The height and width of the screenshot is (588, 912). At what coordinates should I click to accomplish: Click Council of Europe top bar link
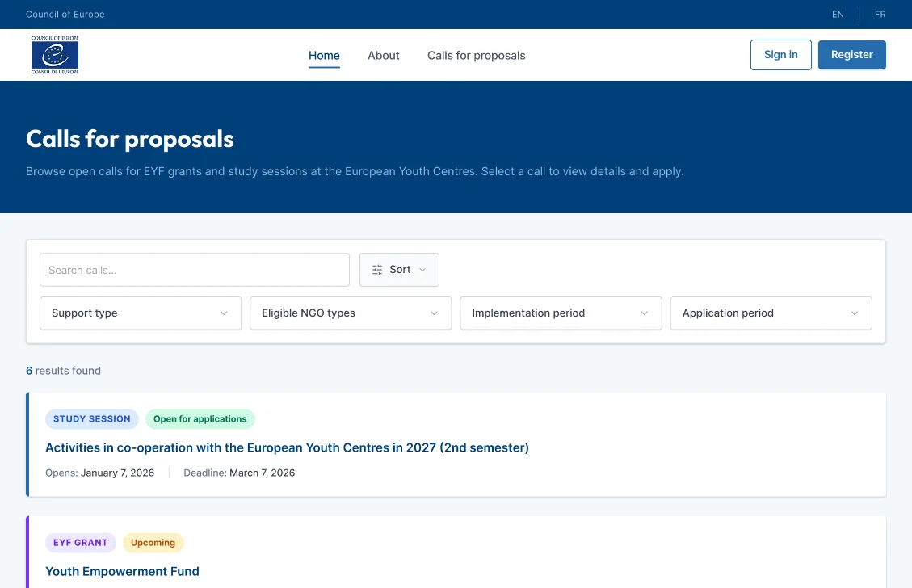(x=65, y=15)
